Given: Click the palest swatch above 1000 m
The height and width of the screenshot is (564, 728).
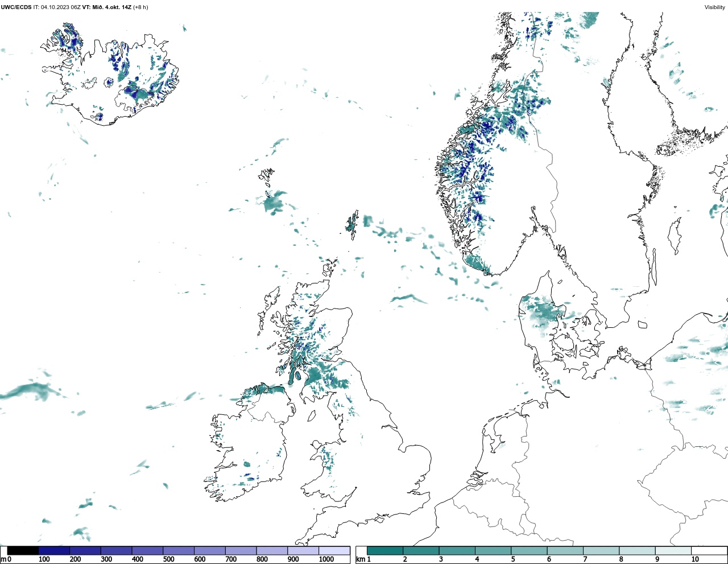Looking at the screenshot, I should tap(334, 551).
